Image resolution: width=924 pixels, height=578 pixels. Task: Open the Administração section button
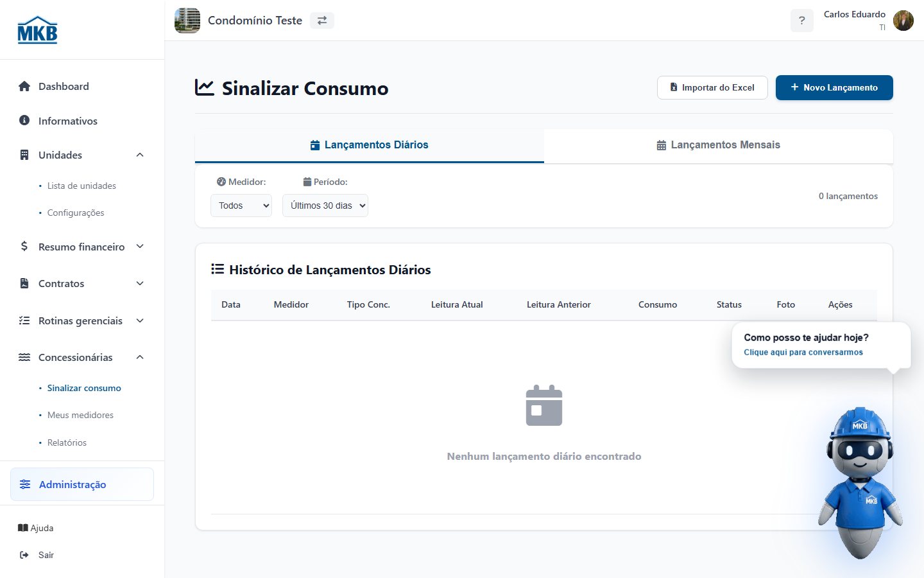(82, 484)
